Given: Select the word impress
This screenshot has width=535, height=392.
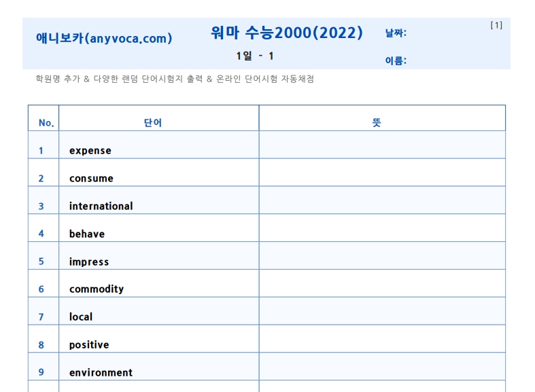Looking at the screenshot, I should click(89, 262).
